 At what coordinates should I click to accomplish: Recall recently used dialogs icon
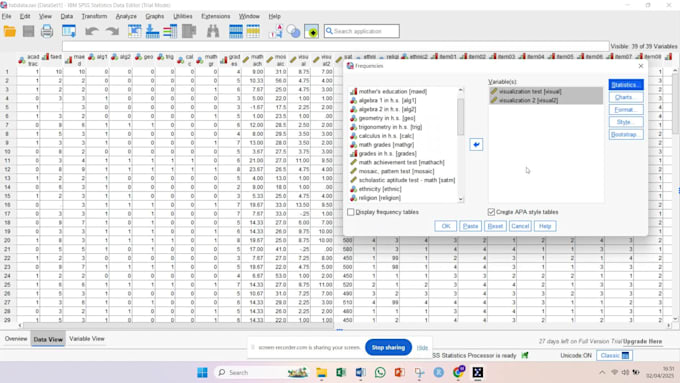point(69,31)
